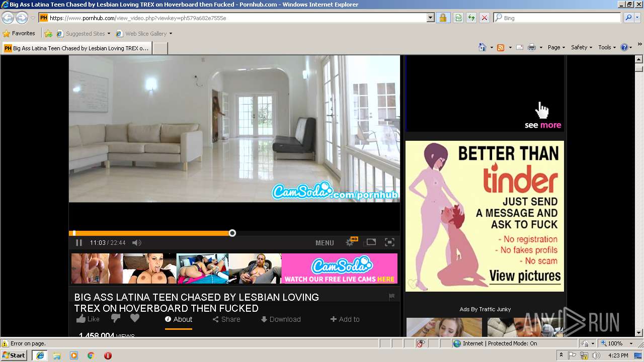Image resolution: width=644 pixels, height=362 pixels.
Task: Open the security lock report icon
Action: 443,18
